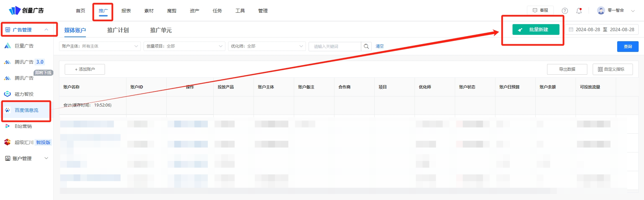Click the notification bell icon
The height and width of the screenshot is (200, 644).
coord(579,11)
